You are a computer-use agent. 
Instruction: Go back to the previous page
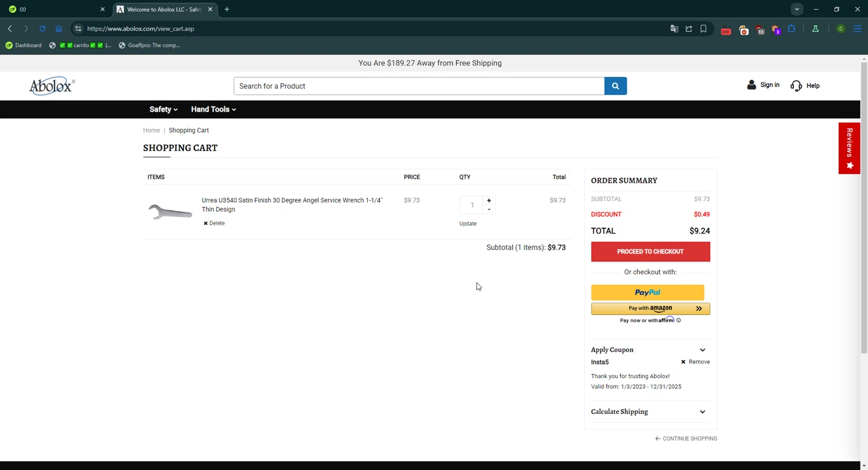10,28
